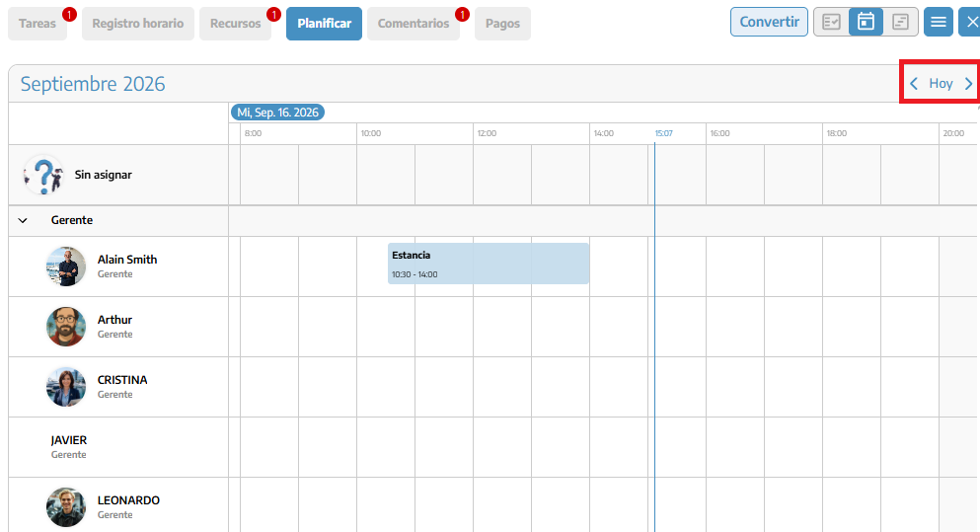Open the Pagos tab
The image size is (980, 532).
tap(502, 24)
